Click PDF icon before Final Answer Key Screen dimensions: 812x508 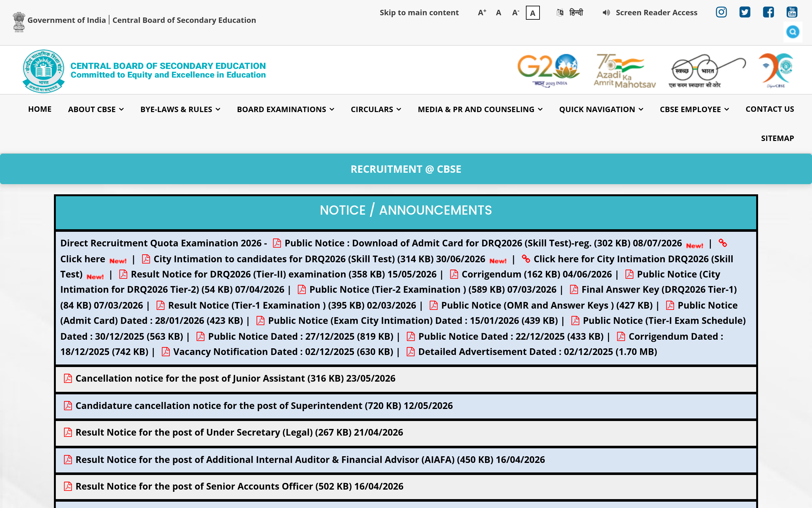point(574,289)
